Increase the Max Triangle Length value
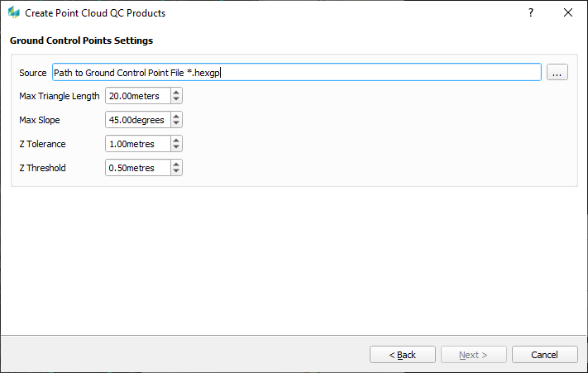Screen dimensions: 588x373 point(175,93)
